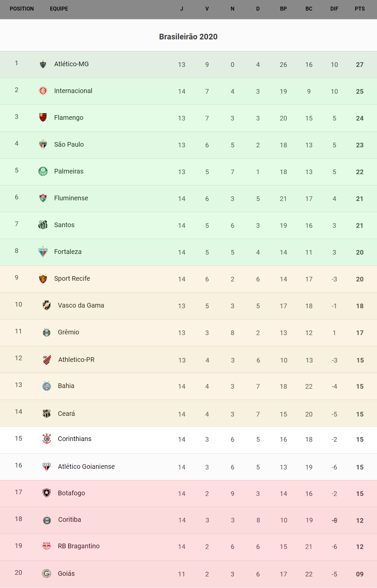The image size is (377, 588).
Task: Click the POSITION column header
Action: point(22,9)
